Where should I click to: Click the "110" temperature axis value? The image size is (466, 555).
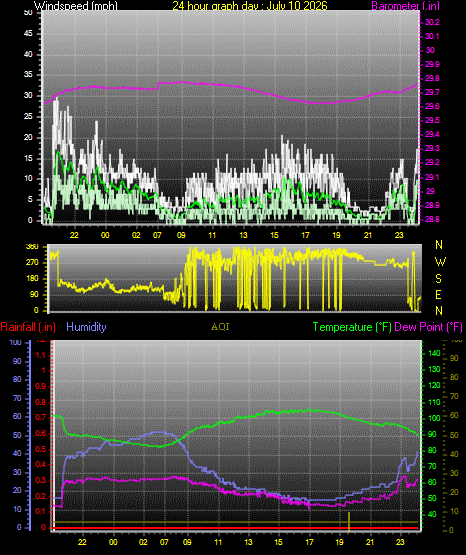[x=434, y=402]
